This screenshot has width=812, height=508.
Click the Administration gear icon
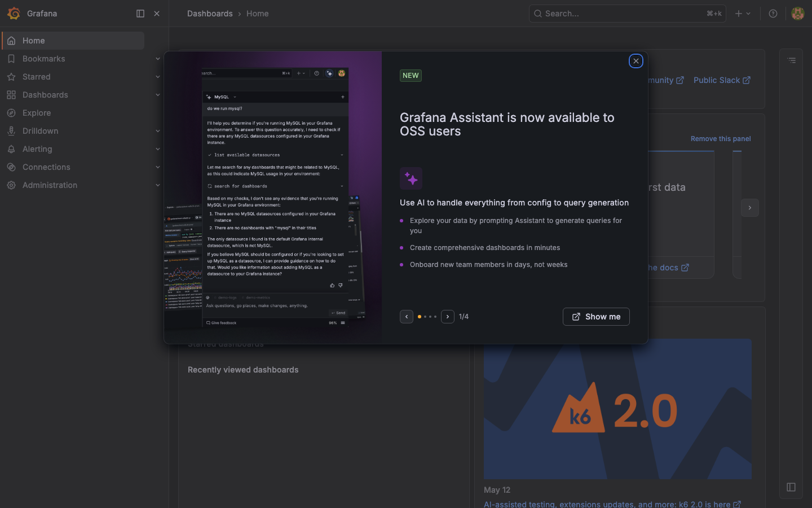tap(11, 185)
